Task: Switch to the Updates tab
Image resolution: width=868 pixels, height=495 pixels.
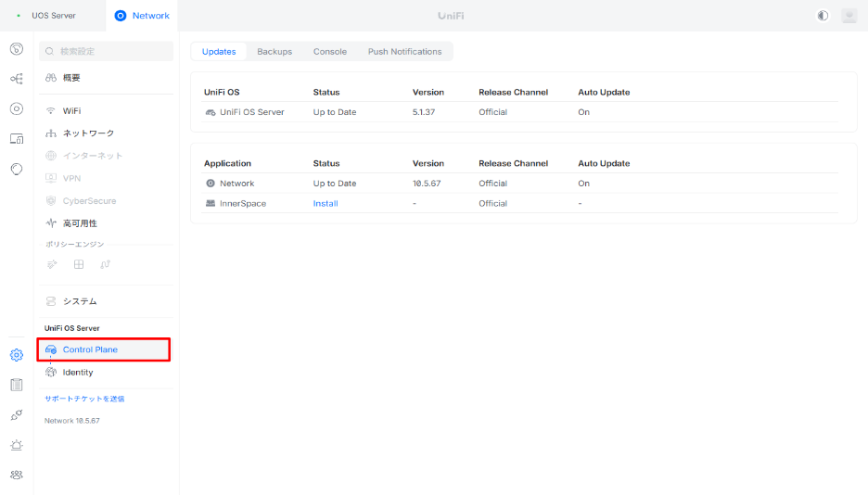Action: (x=219, y=51)
